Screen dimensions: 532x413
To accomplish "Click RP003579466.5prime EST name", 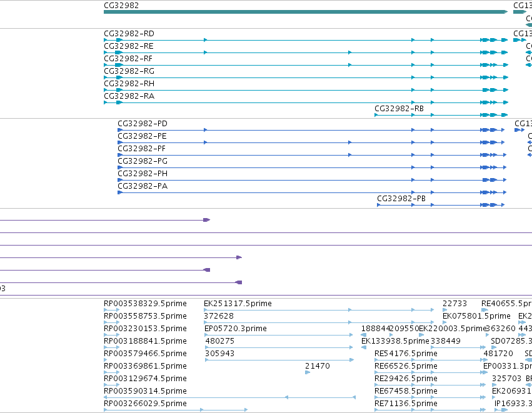I will (x=145, y=354).
